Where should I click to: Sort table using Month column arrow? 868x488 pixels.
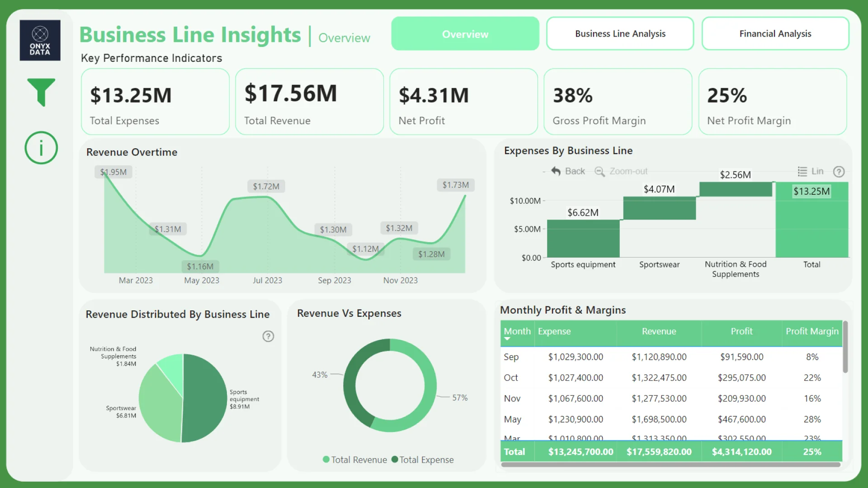(x=507, y=339)
